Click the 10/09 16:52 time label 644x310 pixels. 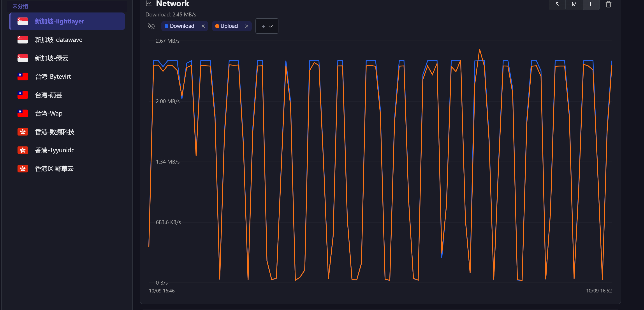pos(599,291)
